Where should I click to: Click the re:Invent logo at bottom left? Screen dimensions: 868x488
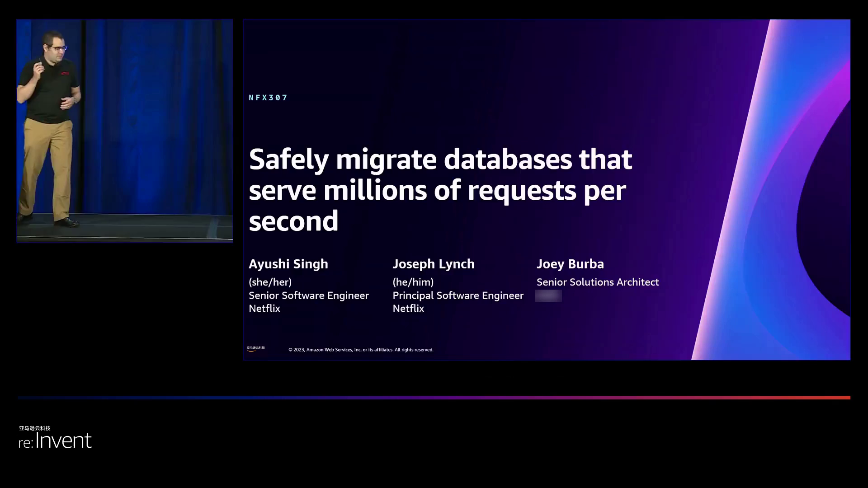point(55,441)
